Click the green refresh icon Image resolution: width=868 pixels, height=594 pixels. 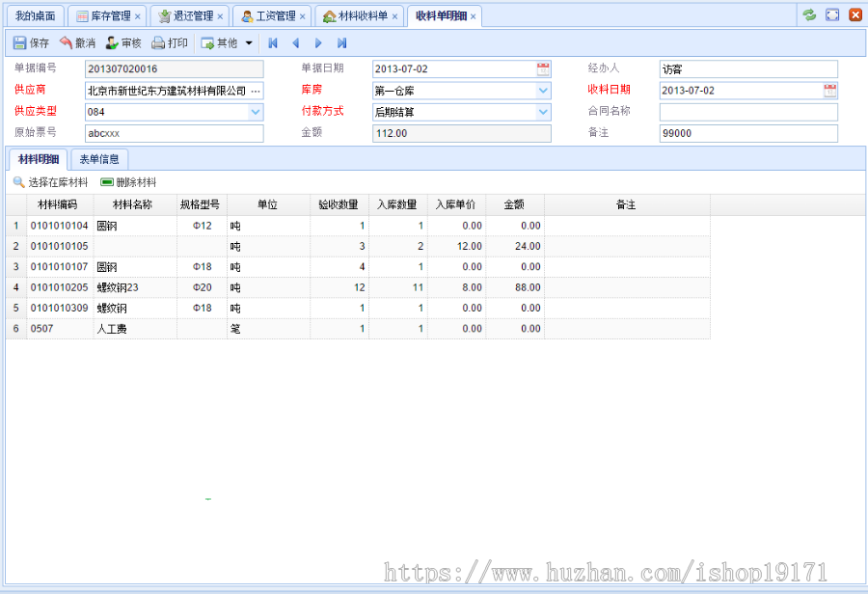coord(809,15)
